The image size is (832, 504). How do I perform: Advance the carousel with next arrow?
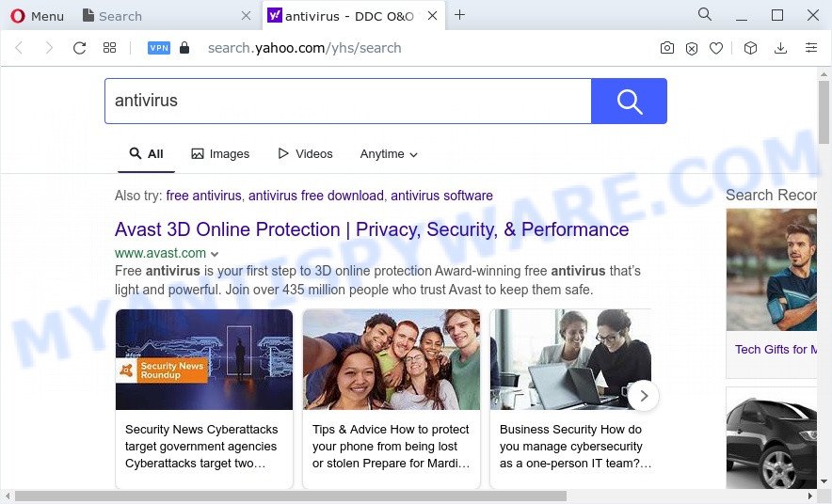point(644,395)
